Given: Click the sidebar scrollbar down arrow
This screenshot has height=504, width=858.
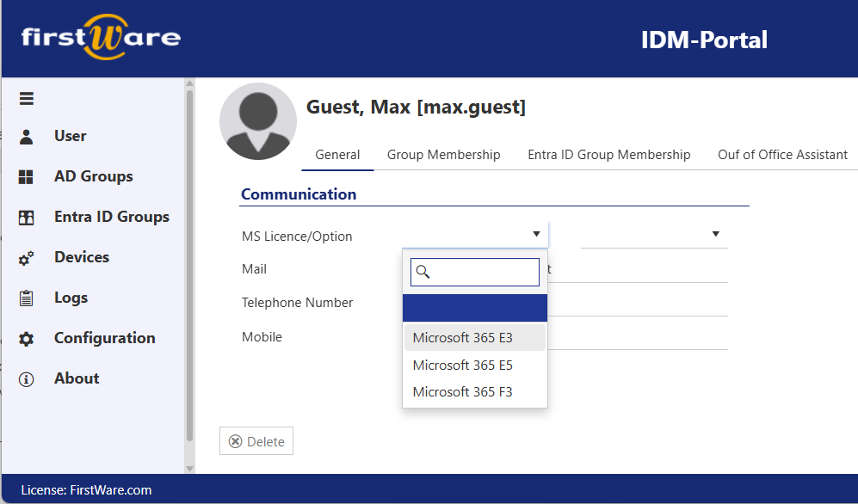Looking at the screenshot, I should click(x=188, y=469).
